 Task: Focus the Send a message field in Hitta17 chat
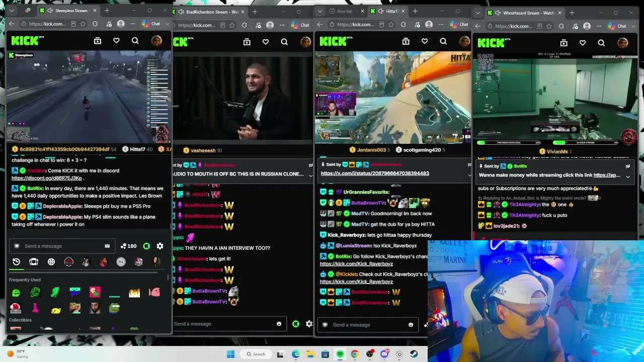pyautogui.click(x=367, y=325)
